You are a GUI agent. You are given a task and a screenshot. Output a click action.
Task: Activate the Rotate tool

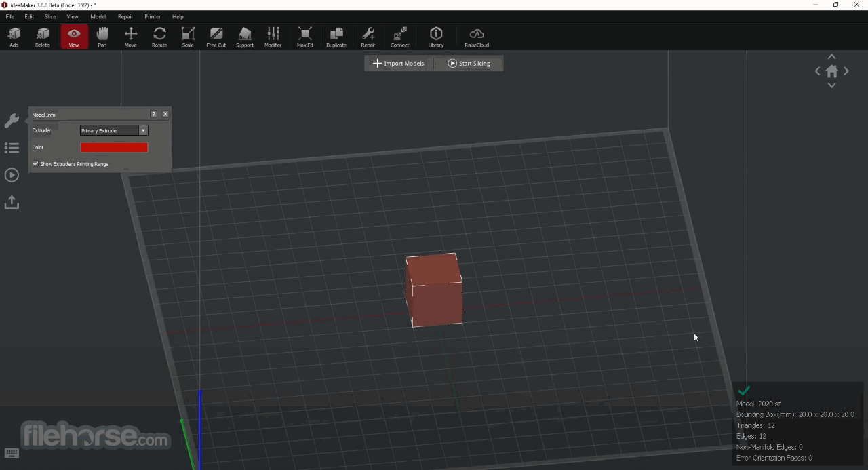pos(159,37)
